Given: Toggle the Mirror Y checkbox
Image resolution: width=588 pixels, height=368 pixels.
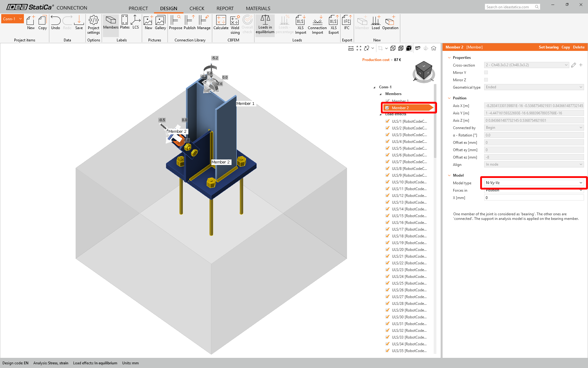Looking at the screenshot, I should coord(486,73).
